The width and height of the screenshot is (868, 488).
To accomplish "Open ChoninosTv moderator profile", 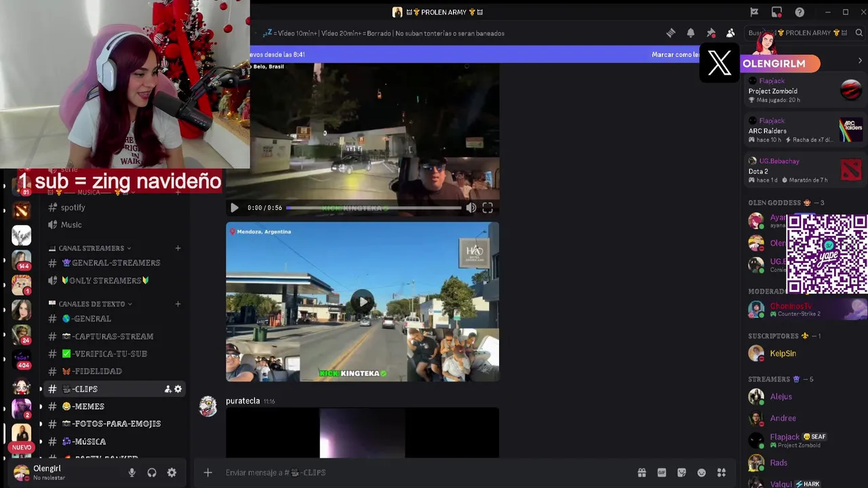I will 804,309.
